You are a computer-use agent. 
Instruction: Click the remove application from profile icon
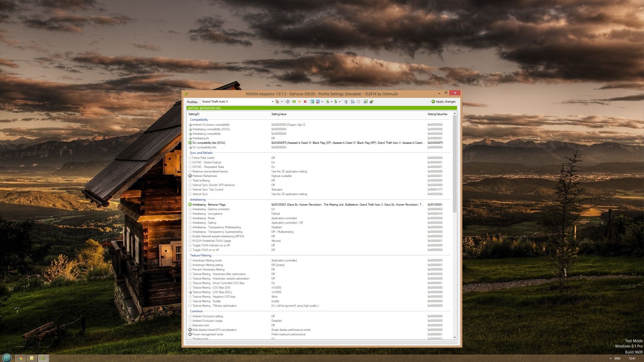[x=318, y=102]
